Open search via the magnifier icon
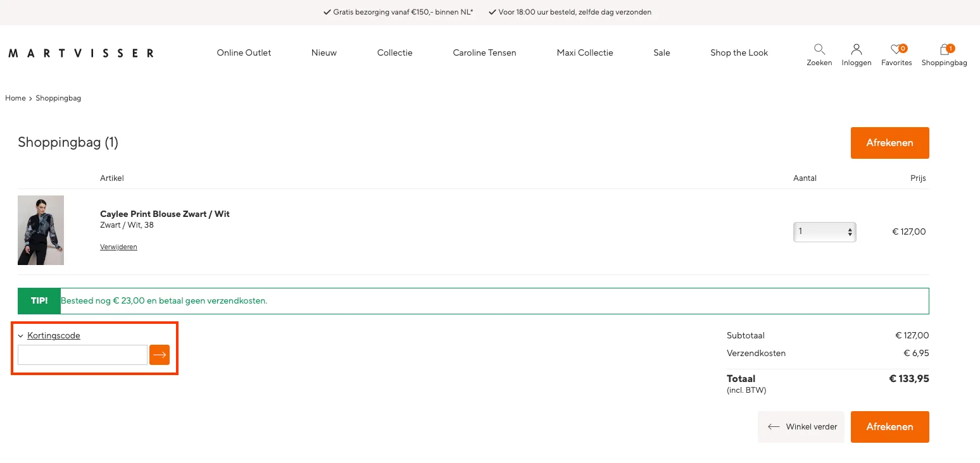The image size is (980, 463). pos(819,49)
